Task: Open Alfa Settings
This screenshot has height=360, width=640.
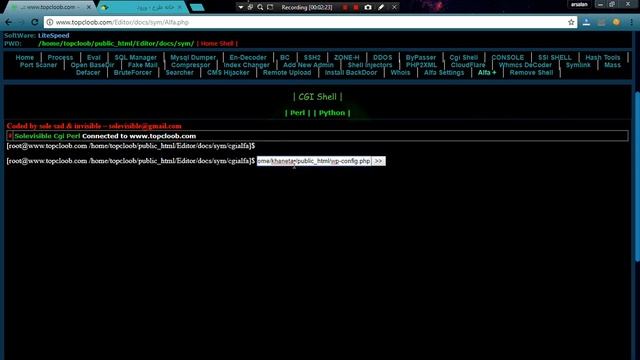Action: (x=444, y=73)
